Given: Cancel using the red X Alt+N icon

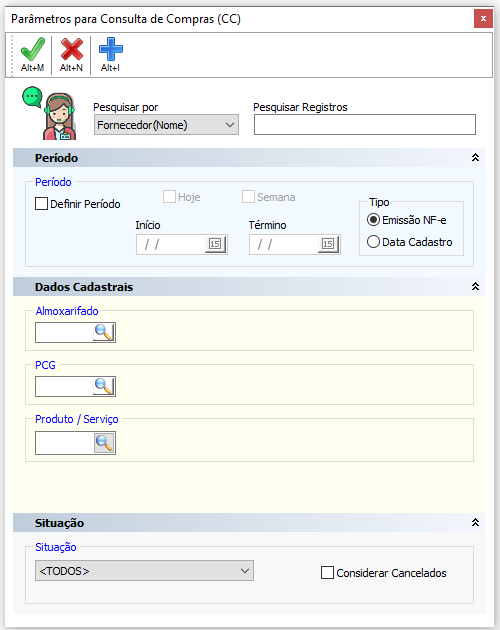Looking at the screenshot, I should pyautogui.click(x=72, y=55).
